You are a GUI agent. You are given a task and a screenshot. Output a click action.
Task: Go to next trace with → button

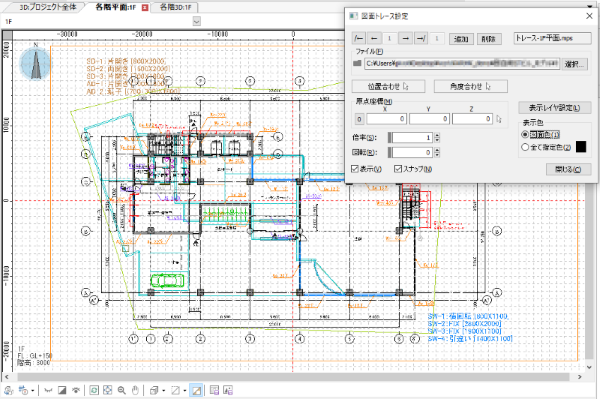(406, 38)
